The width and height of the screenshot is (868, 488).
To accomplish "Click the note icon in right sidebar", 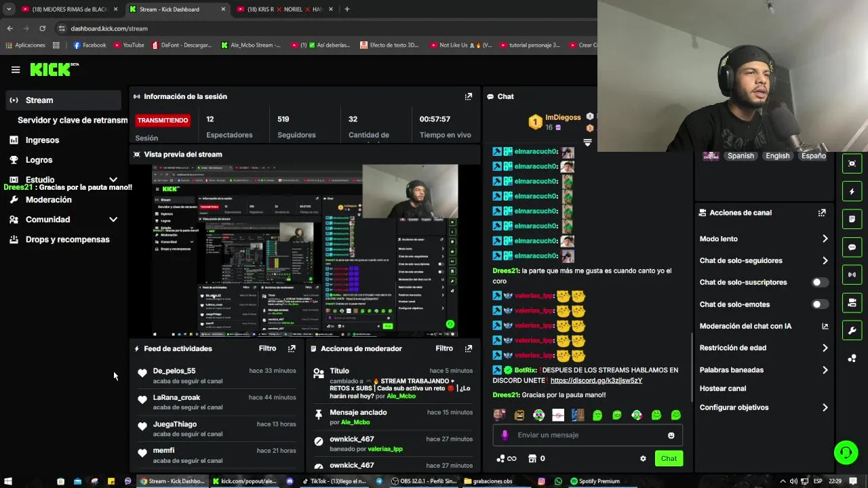I will [852, 220].
